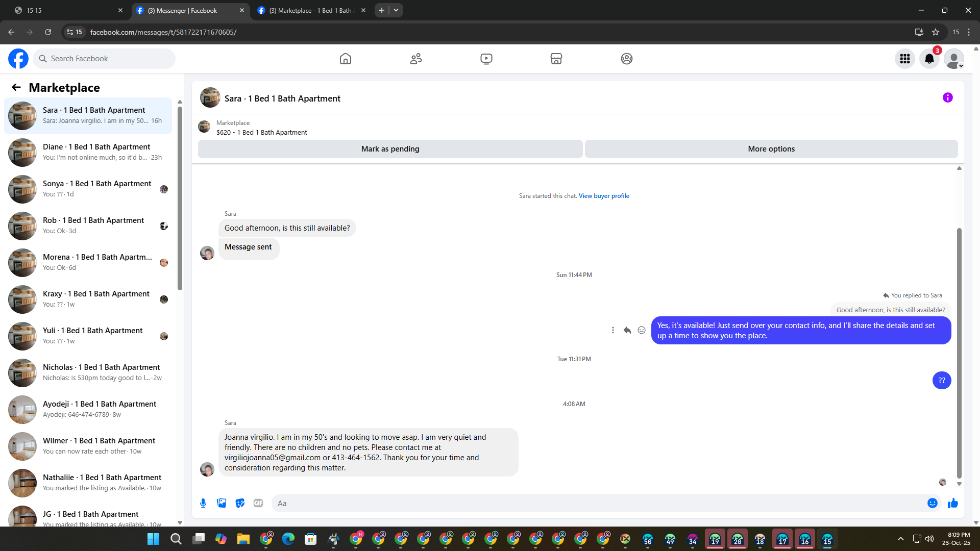Open more options dots beside message

pos(613,330)
